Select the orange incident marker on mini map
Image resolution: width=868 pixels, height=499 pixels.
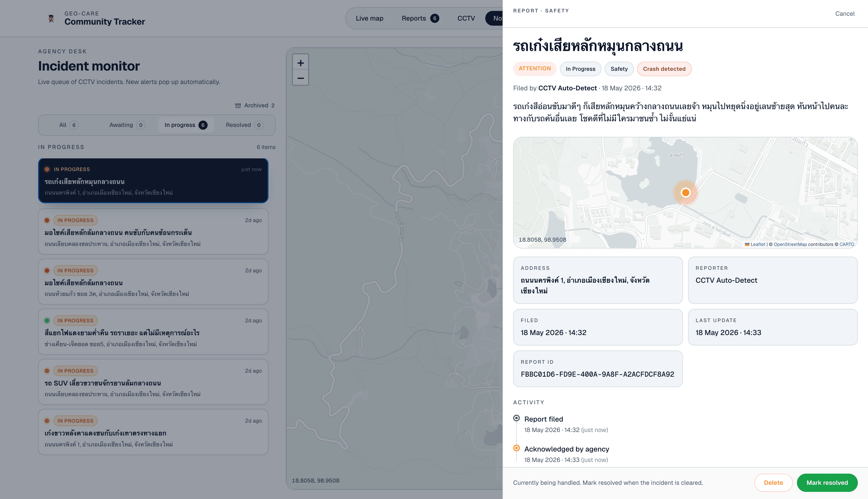tap(685, 193)
